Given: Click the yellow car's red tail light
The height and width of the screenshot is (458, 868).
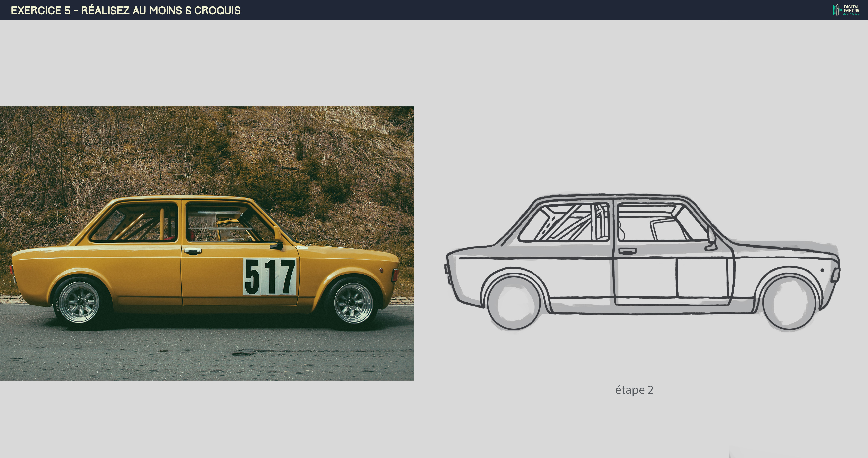Looking at the screenshot, I should pos(11,270).
